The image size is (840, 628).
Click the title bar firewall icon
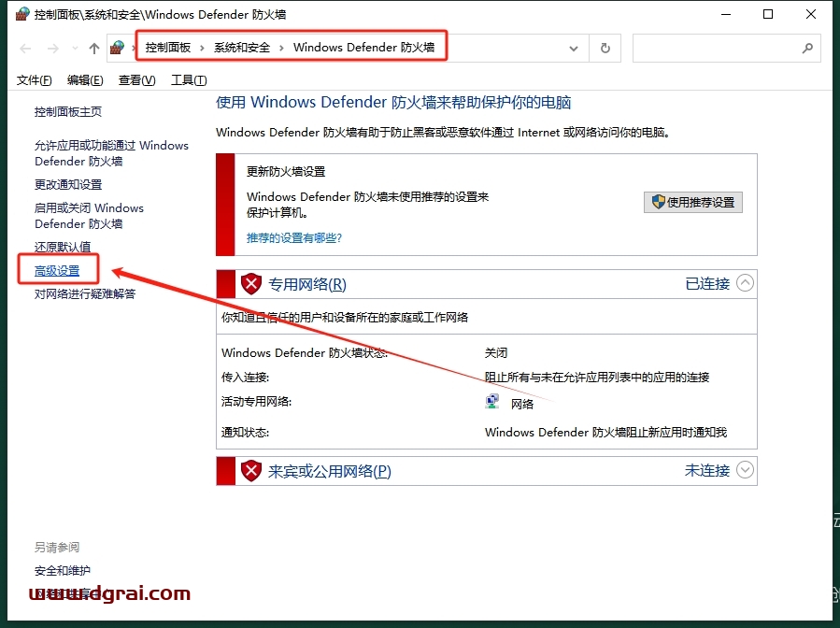coord(22,14)
